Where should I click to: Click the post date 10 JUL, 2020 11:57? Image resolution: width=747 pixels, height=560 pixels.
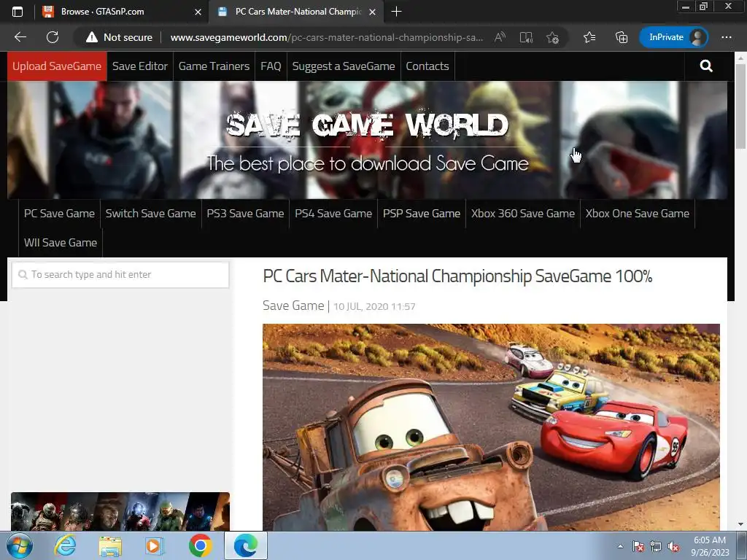[x=374, y=307]
